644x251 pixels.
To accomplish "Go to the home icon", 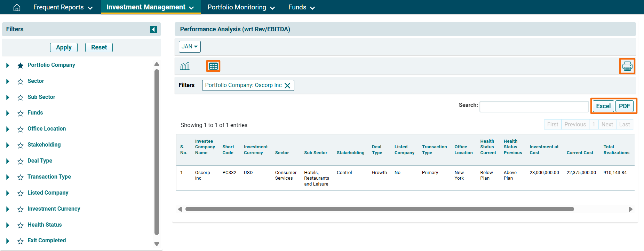I will pyautogui.click(x=17, y=7).
